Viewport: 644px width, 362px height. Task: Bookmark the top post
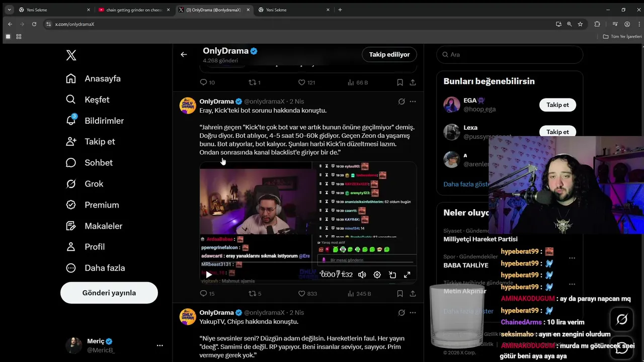(x=400, y=82)
